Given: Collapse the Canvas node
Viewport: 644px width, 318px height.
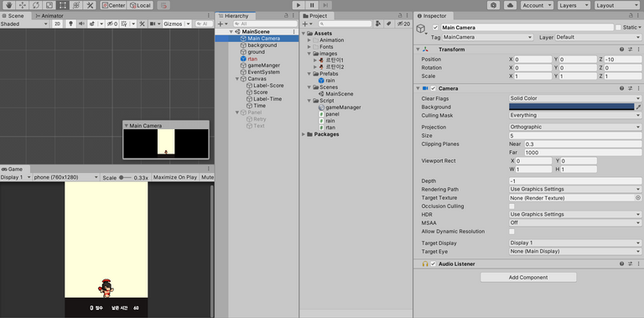Looking at the screenshot, I should coord(237,79).
